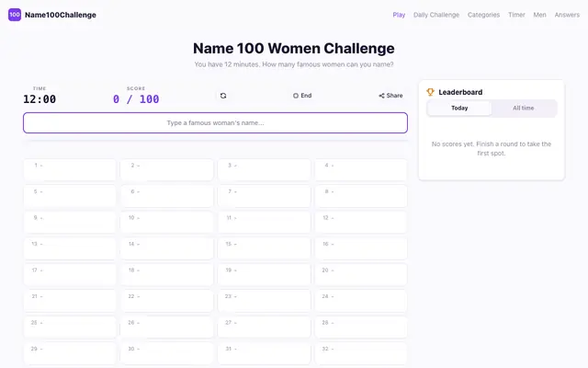This screenshot has height=368, width=588.
Task: Click answer slot number 18
Action: 167,274
